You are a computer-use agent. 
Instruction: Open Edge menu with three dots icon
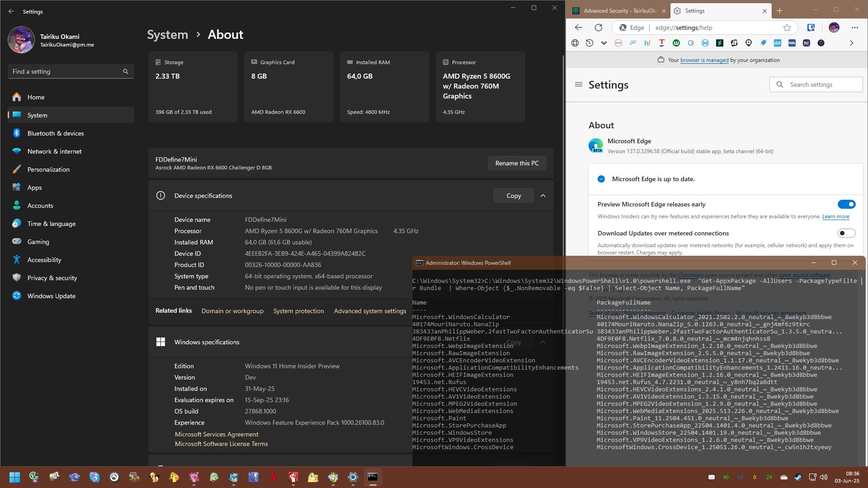(854, 28)
